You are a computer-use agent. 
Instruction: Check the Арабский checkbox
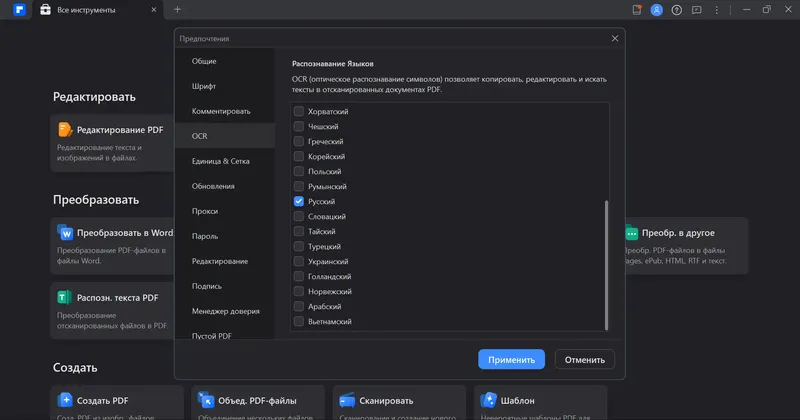point(298,306)
